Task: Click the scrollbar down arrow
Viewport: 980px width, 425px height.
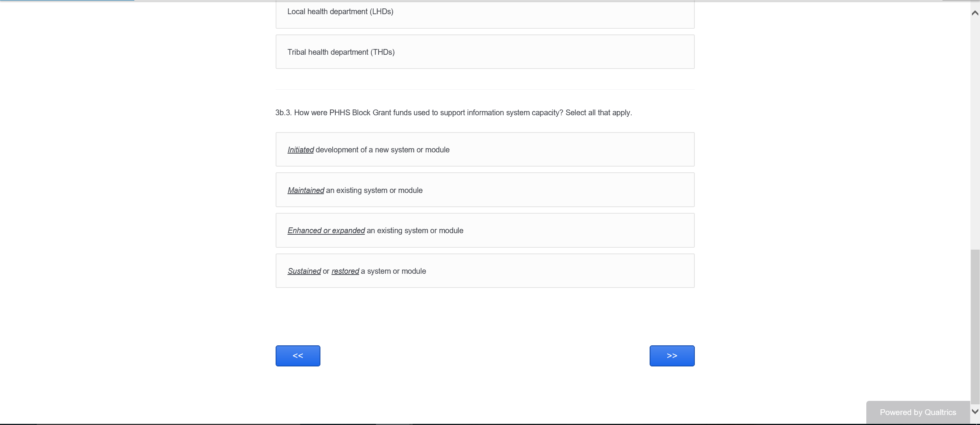Action: [x=975, y=412]
